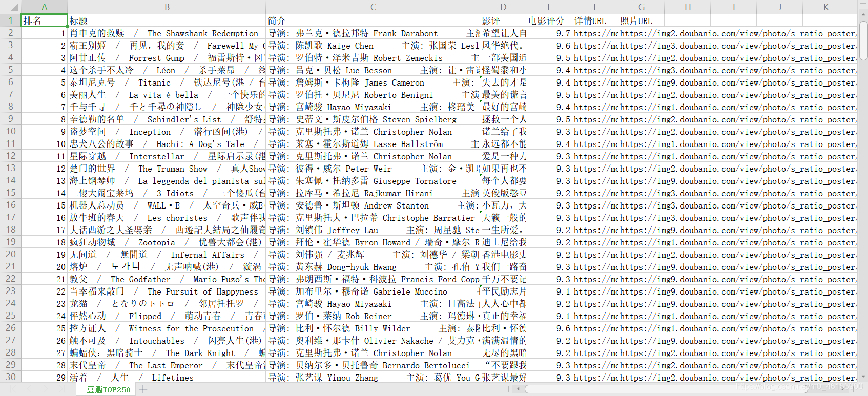The height and width of the screenshot is (396, 868).
Task: Select column H header
Action: click(x=688, y=7)
